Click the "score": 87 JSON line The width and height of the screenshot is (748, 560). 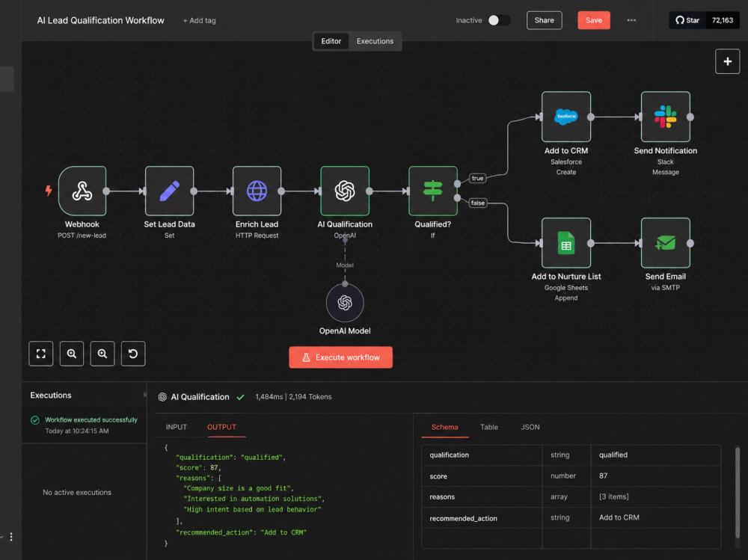198,468
